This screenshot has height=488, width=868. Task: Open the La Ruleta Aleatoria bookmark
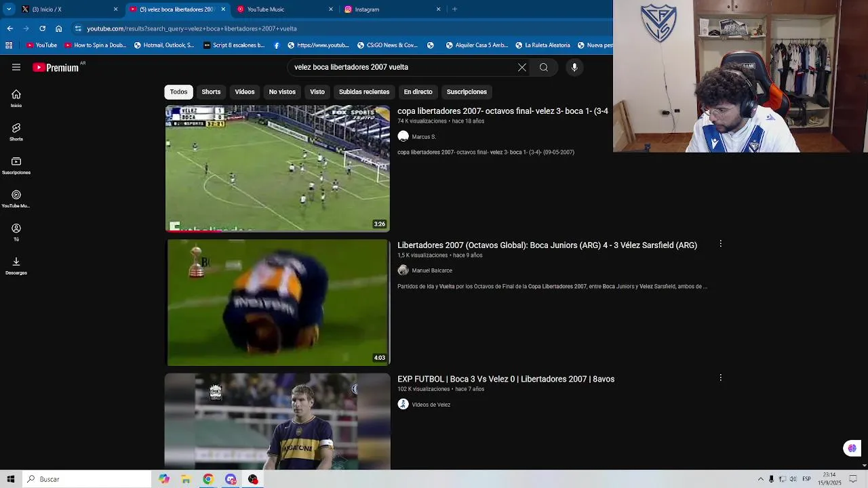(x=542, y=45)
